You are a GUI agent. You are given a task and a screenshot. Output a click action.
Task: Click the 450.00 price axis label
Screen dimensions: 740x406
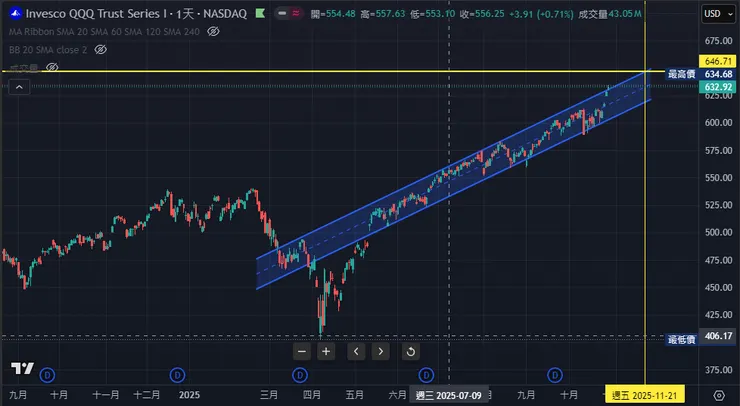pos(718,287)
